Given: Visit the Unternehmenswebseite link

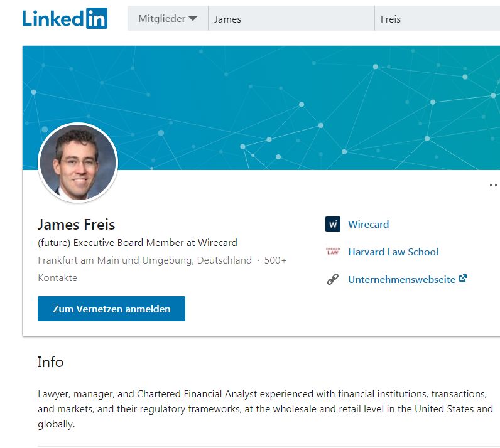Looking at the screenshot, I should point(401,280).
